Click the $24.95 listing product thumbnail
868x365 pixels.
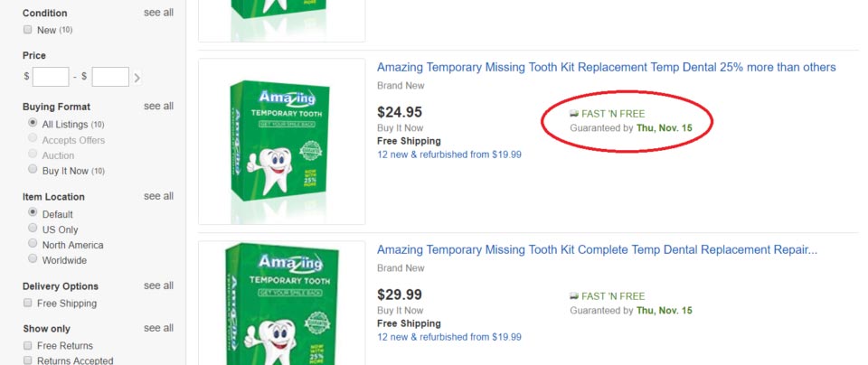[282, 142]
